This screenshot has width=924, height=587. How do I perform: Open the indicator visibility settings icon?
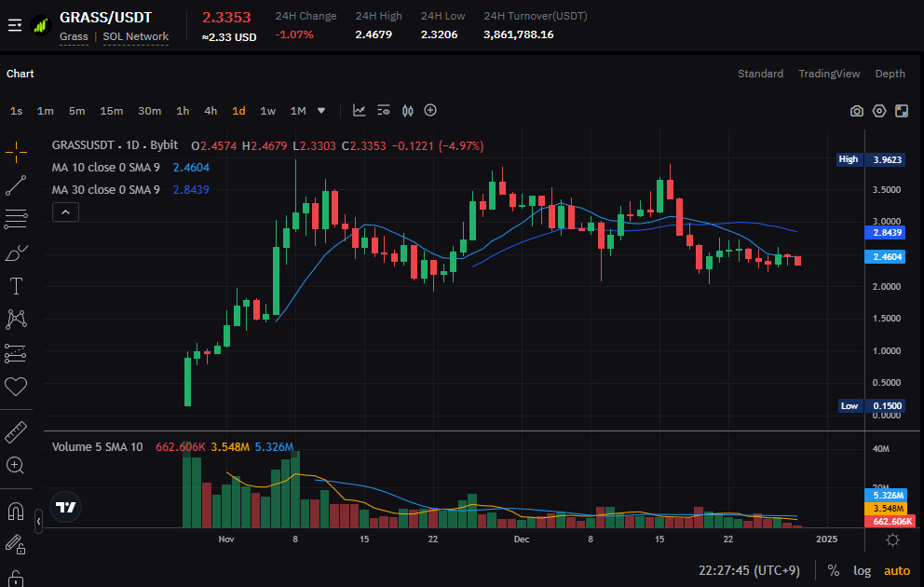coord(384,110)
